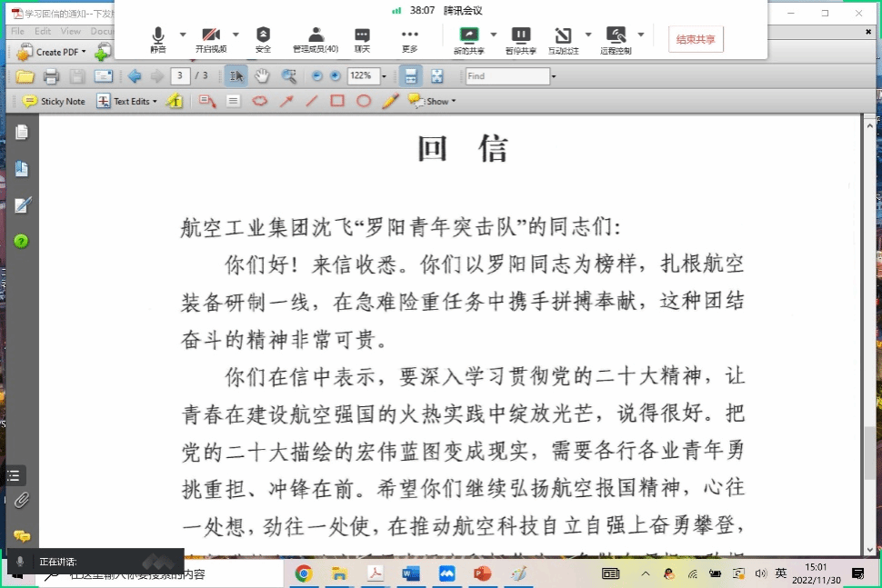Select the Hand pan tool

coord(262,76)
